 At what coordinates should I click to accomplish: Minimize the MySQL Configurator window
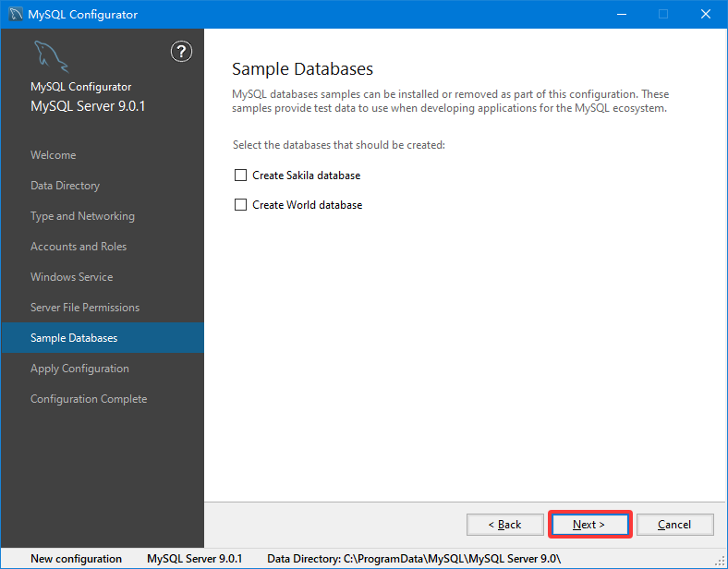(622, 14)
